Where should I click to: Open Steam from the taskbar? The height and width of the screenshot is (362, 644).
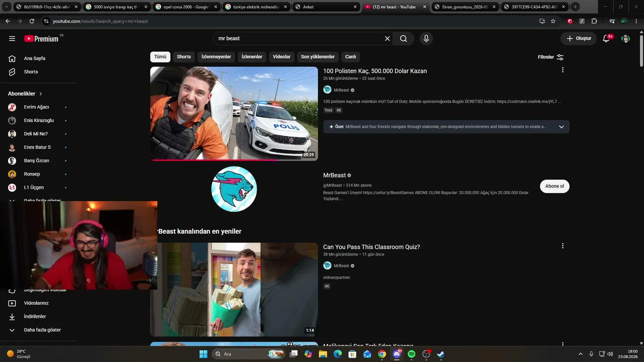[441, 354]
